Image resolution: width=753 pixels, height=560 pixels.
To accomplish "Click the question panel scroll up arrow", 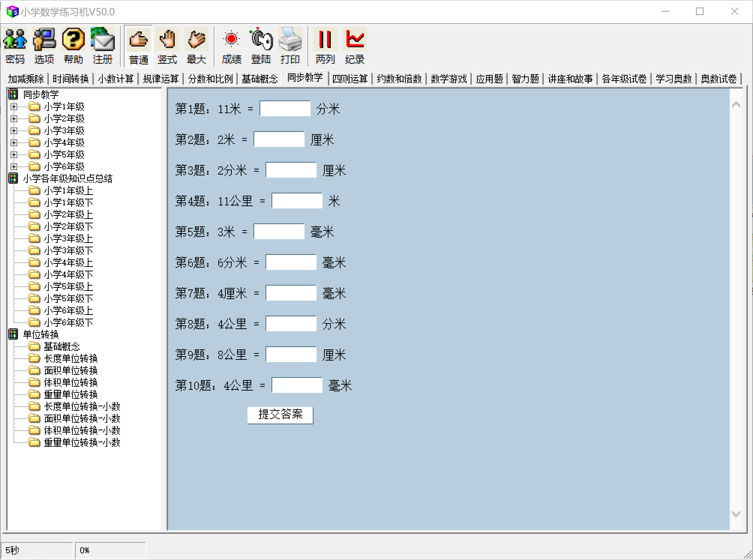I will coord(736,105).
